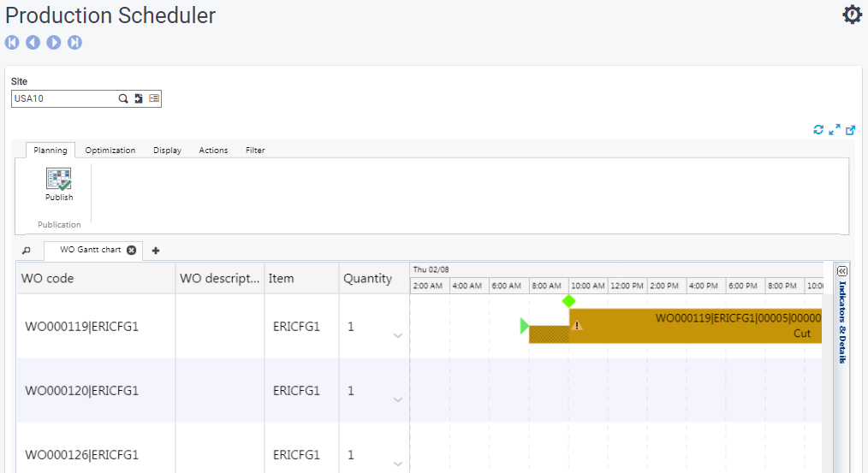Click the Publish icon in the ribbon
Image resolution: width=868 pixels, height=473 pixels.
(x=59, y=179)
